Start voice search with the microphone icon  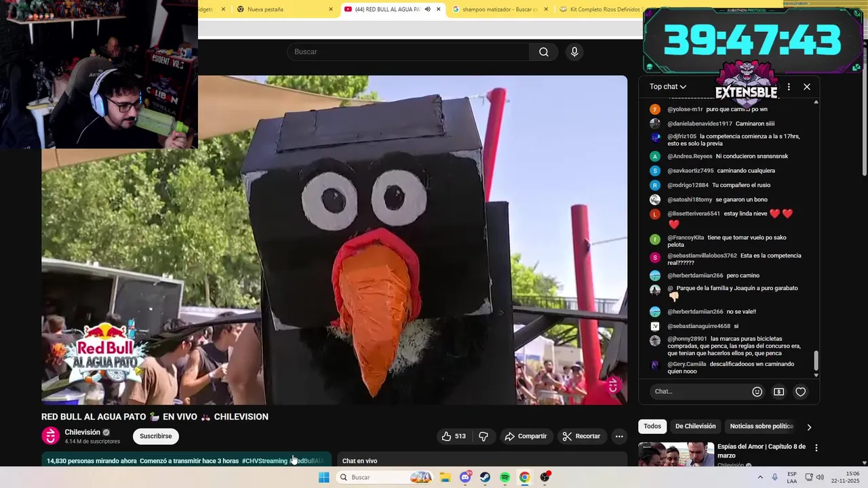coord(574,52)
